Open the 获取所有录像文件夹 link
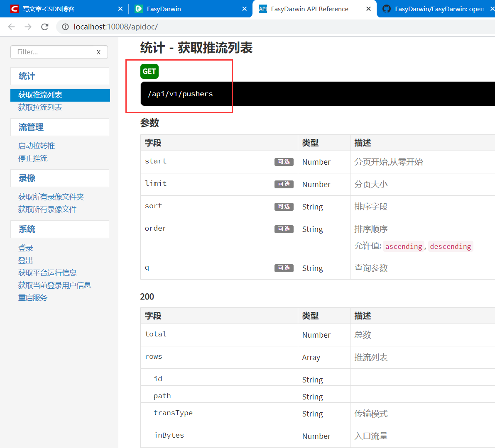The width and height of the screenshot is (495, 448). [x=51, y=197]
